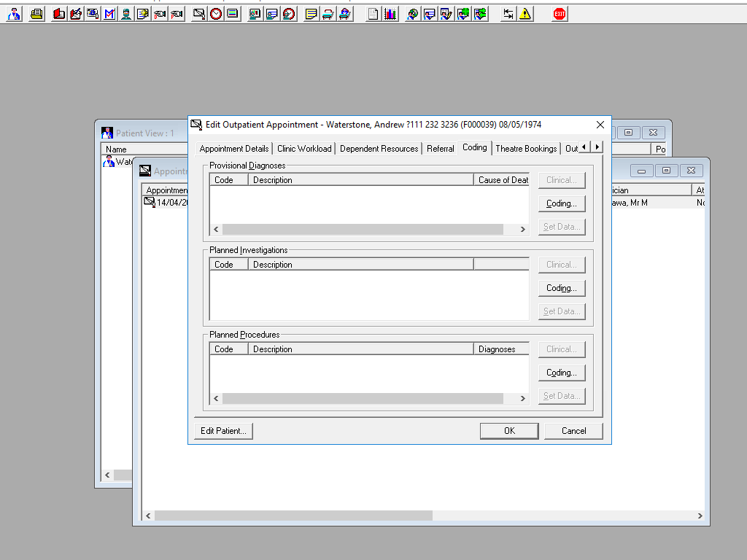The height and width of the screenshot is (560, 747).
Task: Click the coloured striped list toolbar icon
Action: coord(233,14)
